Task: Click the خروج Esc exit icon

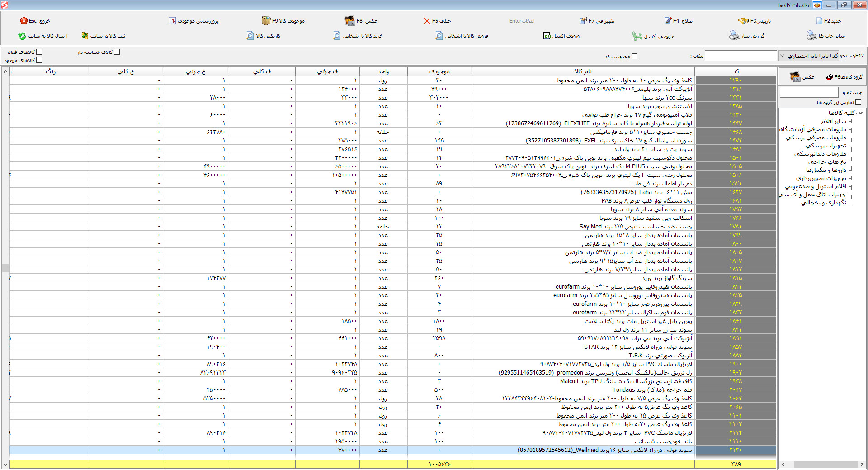Action: click(24, 21)
